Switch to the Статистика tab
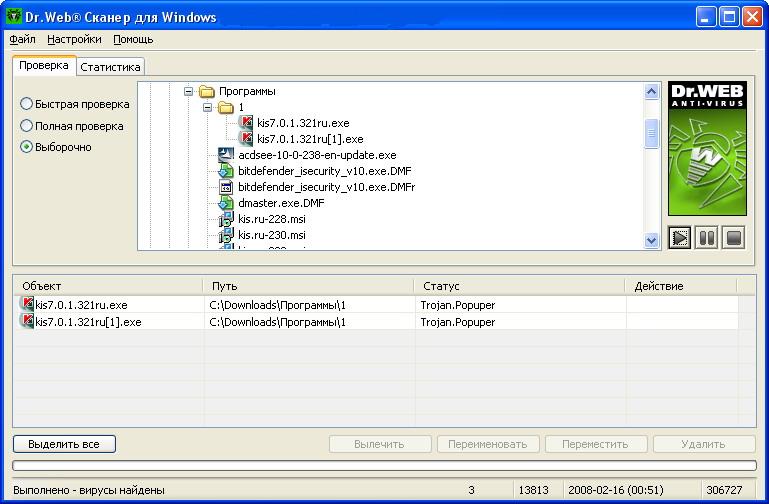The image size is (769, 504). click(110, 67)
